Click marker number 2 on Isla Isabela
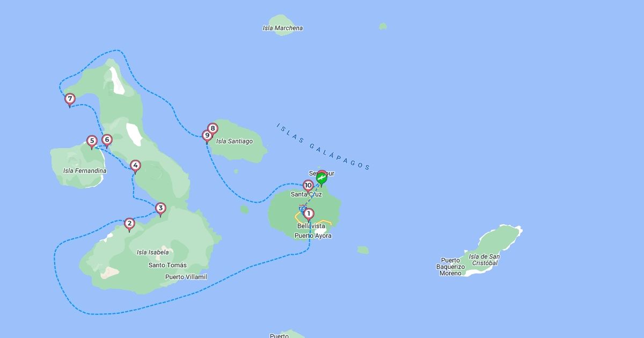 (x=129, y=224)
